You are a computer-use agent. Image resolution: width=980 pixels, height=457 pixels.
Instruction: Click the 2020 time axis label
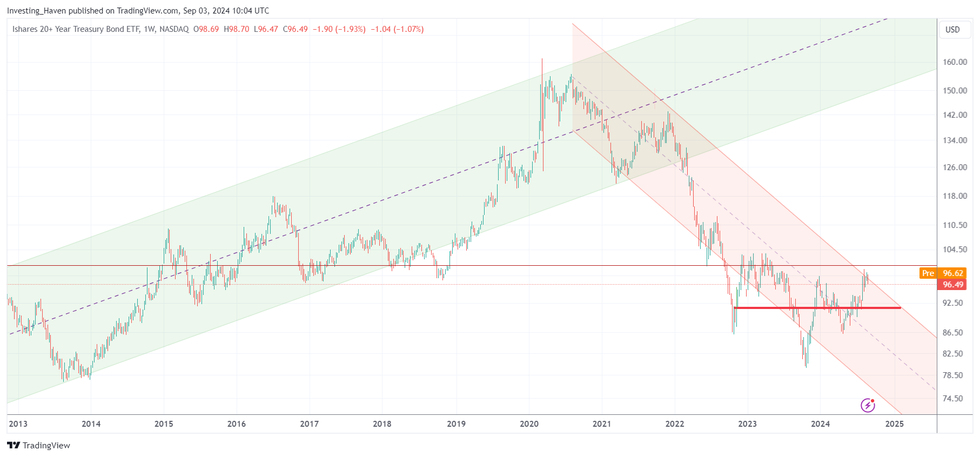(529, 424)
